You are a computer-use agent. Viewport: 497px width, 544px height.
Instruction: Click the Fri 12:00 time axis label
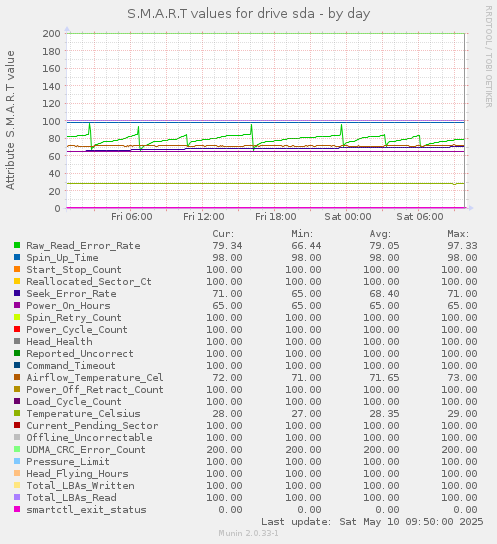point(204,217)
